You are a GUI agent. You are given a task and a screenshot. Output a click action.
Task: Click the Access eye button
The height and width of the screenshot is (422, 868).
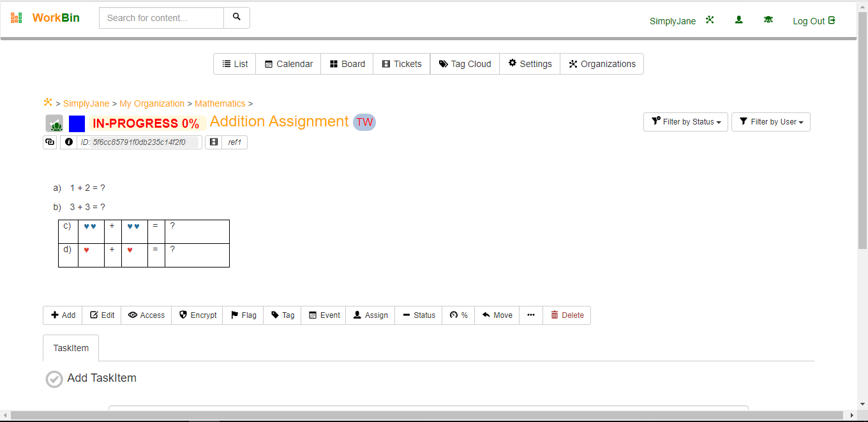click(146, 315)
